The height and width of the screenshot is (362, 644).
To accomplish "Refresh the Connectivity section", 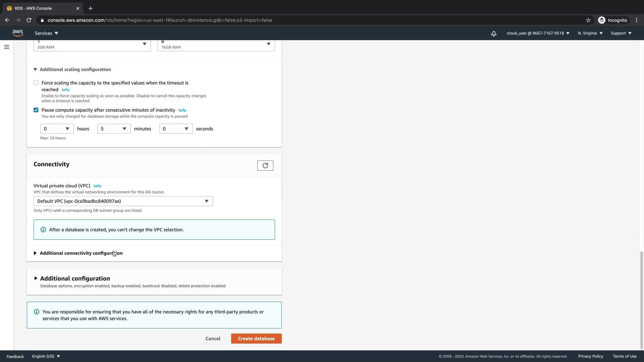I will (265, 166).
